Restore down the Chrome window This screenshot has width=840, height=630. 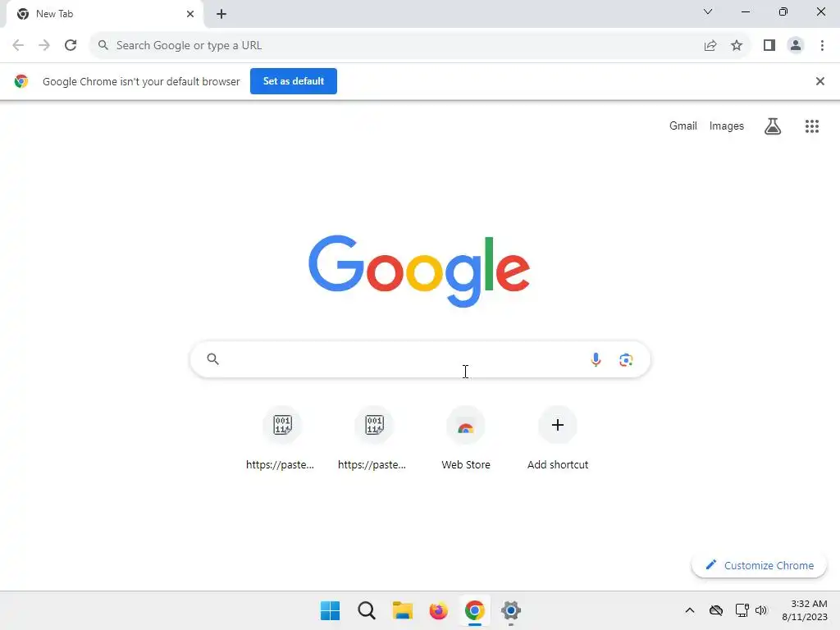783,11
